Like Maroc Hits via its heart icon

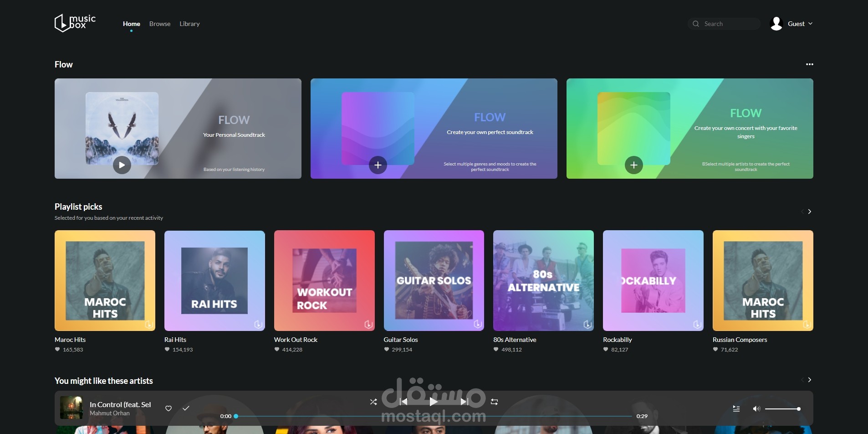point(57,349)
